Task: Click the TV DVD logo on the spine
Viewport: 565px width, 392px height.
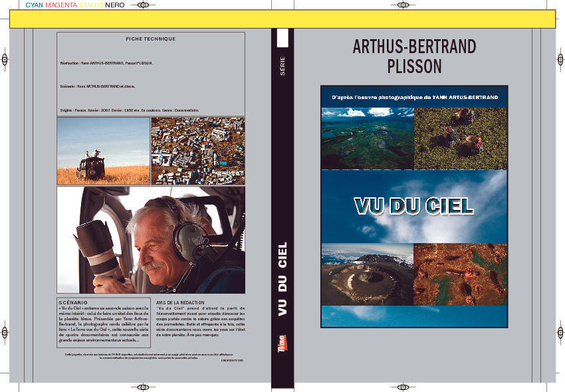Action: tap(282, 343)
